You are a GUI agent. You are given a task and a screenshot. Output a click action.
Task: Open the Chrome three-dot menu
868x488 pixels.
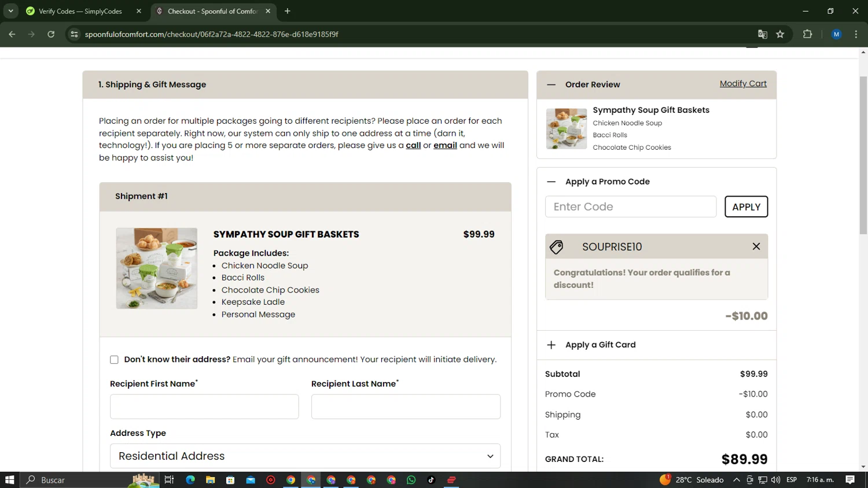click(856, 34)
